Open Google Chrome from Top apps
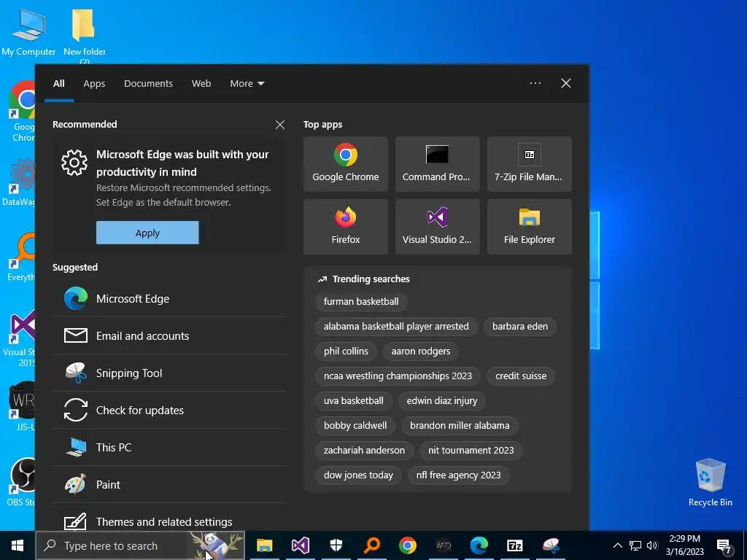The image size is (747, 560). pos(345,164)
